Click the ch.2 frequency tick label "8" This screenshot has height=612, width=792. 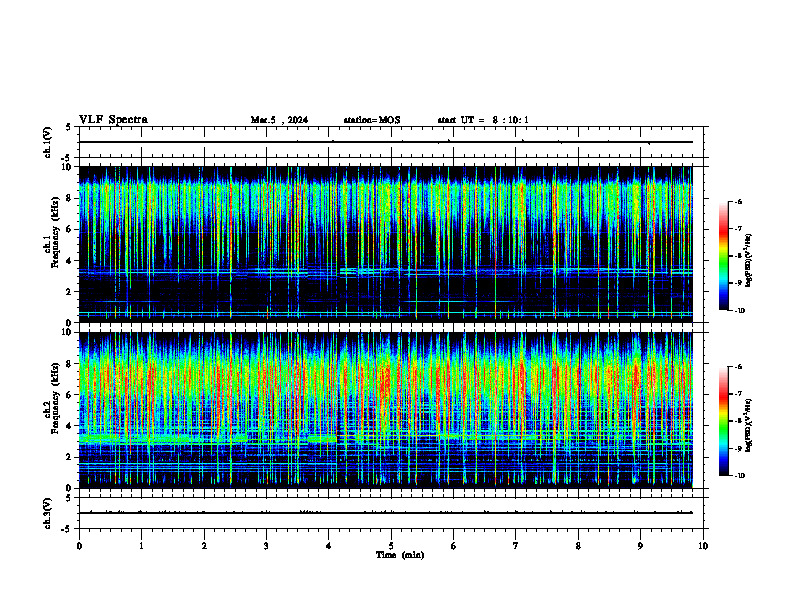pyautogui.click(x=70, y=364)
